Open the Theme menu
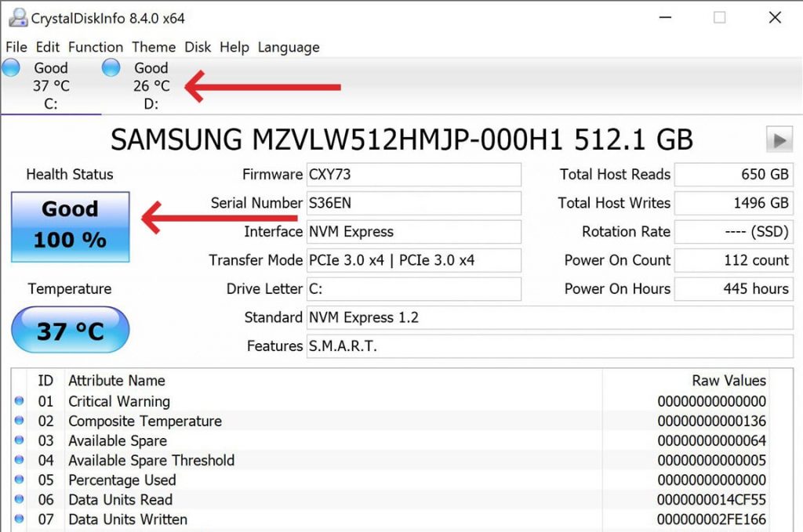 (x=154, y=47)
